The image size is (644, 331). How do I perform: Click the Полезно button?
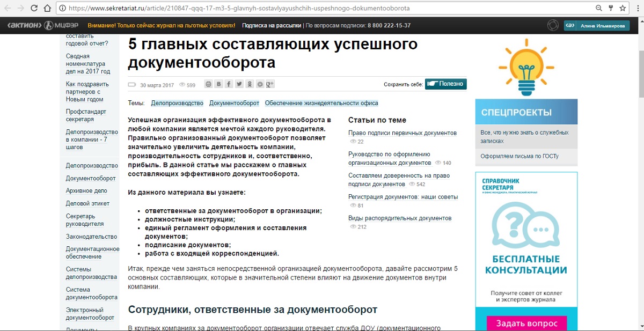(x=446, y=84)
